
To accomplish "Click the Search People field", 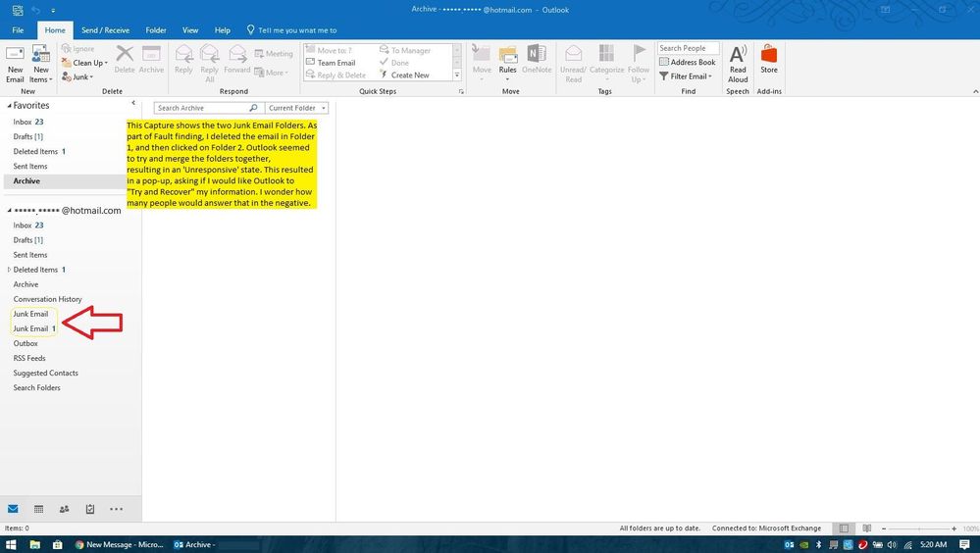I will pos(688,48).
